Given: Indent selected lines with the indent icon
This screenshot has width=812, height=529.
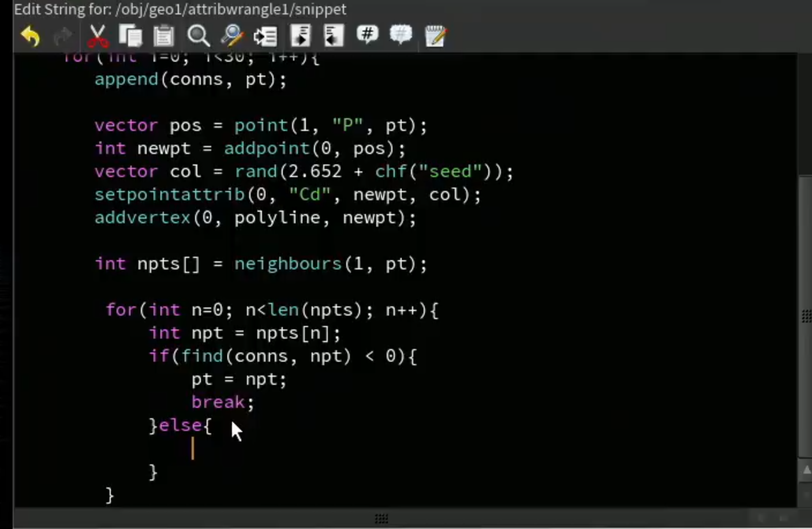Looking at the screenshot, I should pos(300,36).
